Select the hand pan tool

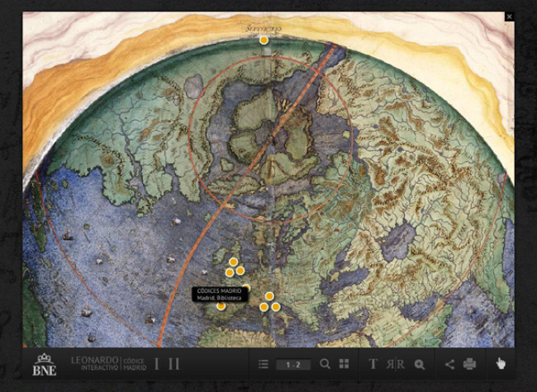click(x=501, y=364)
